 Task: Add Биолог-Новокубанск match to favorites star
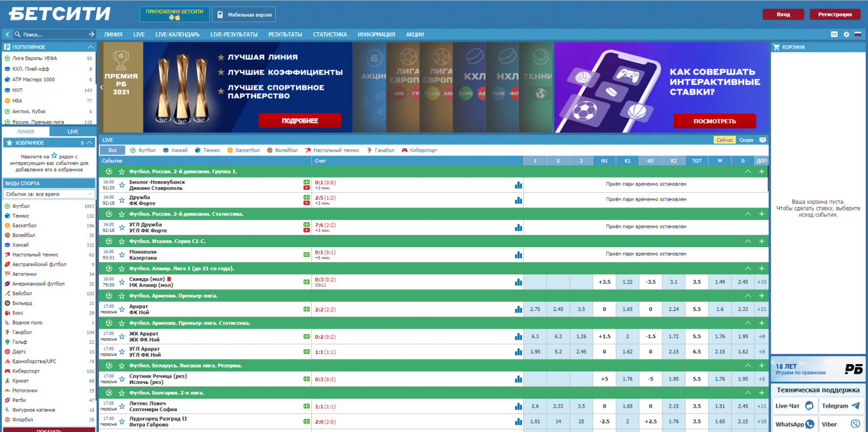[x=122, y=185]
